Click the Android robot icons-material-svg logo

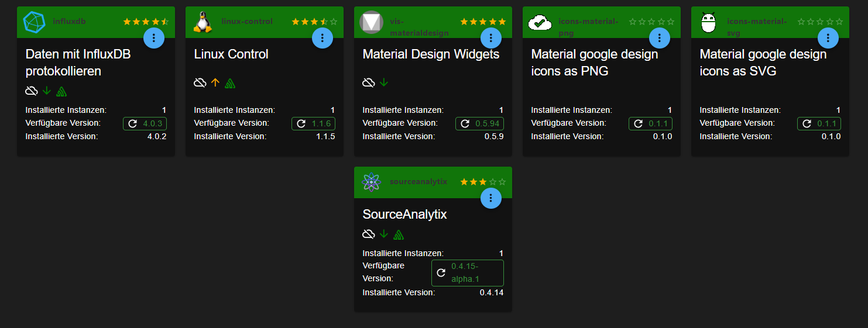click(708, 22)
